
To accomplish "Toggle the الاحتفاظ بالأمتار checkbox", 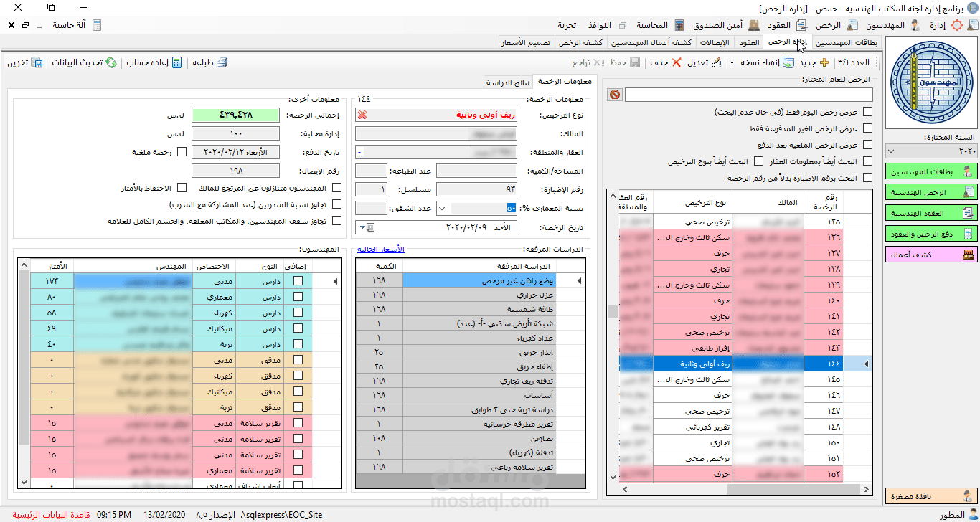I will point(182,188).
